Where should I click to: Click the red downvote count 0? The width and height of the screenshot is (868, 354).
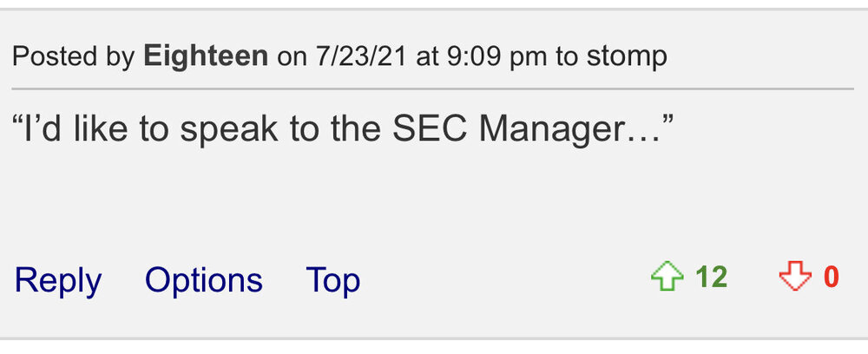[x=831, y=278]
